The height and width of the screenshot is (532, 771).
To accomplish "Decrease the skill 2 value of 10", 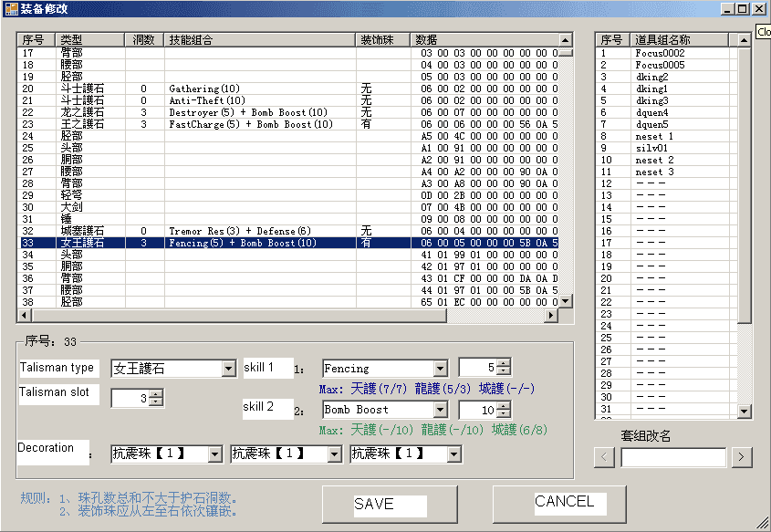I will 503,413.
